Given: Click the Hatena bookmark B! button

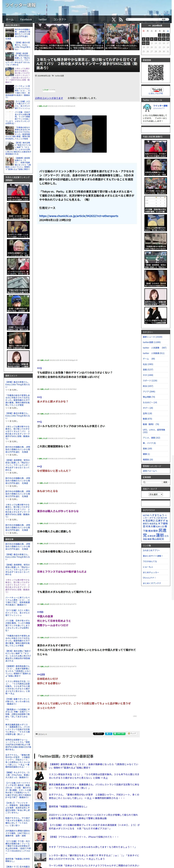Looking at the screenshot, I should coord(109,734).
